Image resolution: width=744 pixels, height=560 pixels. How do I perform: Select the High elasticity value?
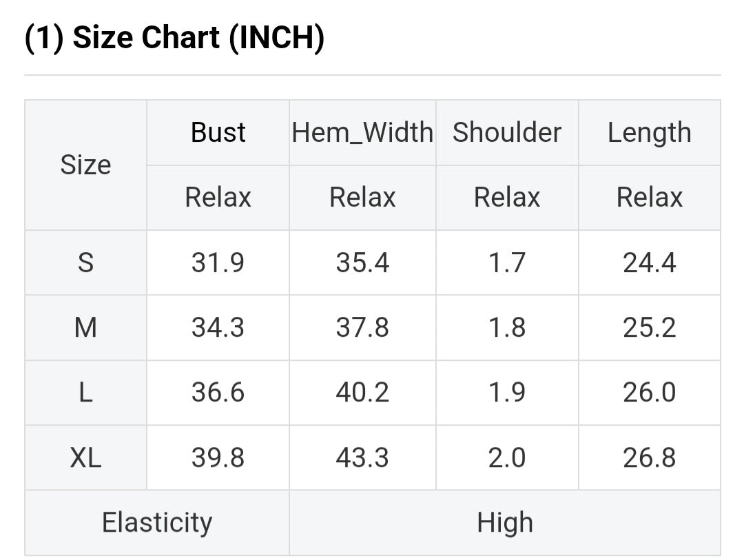click(504, 523)
